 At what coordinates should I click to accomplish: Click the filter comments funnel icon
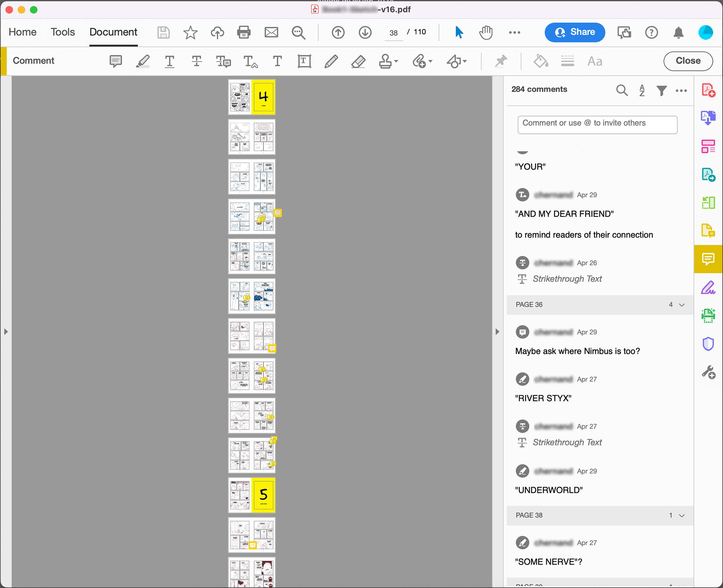pyautogui.click(x=661, y=90)
